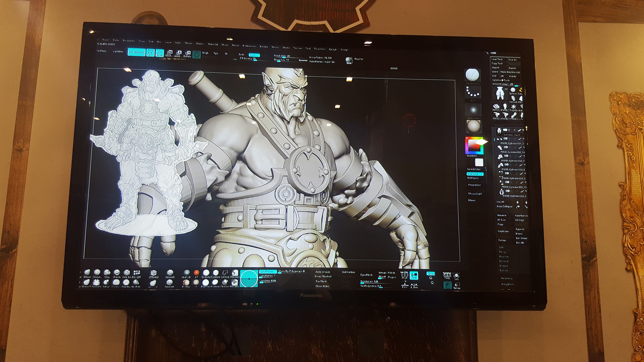Hide the PM3D_Cylinder3D2_14 subtool eye
Image resolution: width=644 pixels, height=362 pixels.
click(x=524, y=148)
